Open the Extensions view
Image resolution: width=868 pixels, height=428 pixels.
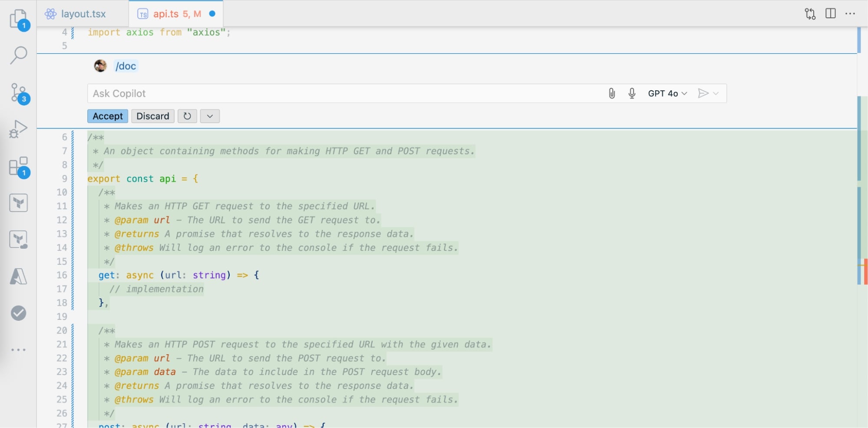pos(18,166)
